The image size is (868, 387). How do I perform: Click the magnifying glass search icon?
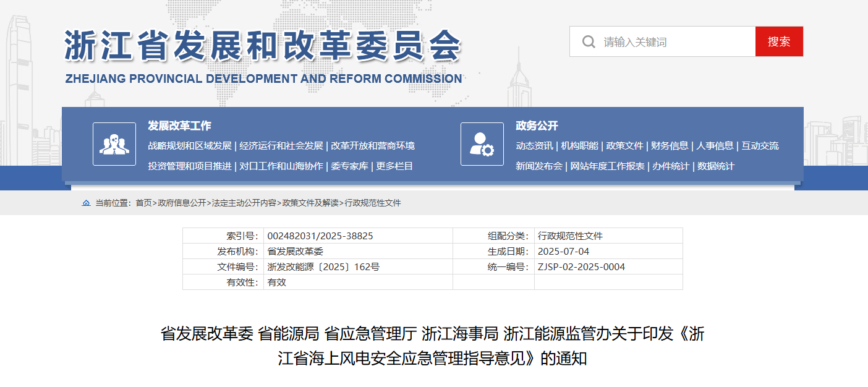pos(588,42)
